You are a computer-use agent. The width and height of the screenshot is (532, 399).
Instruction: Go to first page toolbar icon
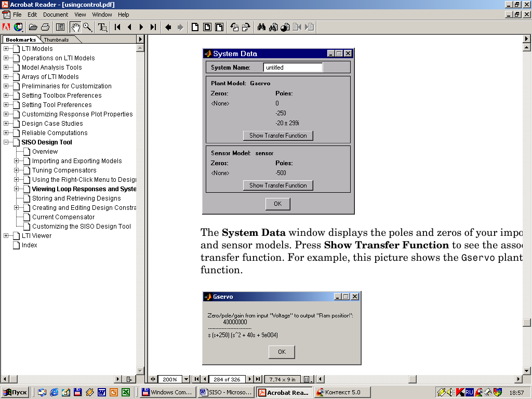coord(117,27)
